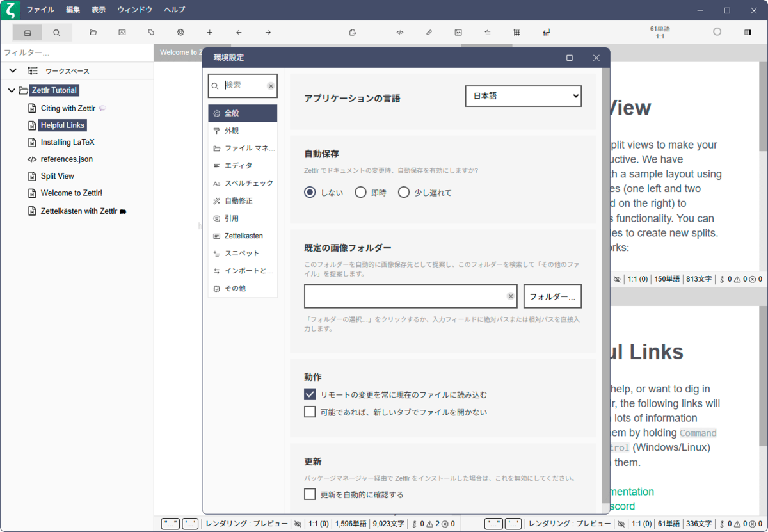Clear the default image folder field
Image resolution: width=768 pixels, height=532 pixels.
(x=511, y=296)
